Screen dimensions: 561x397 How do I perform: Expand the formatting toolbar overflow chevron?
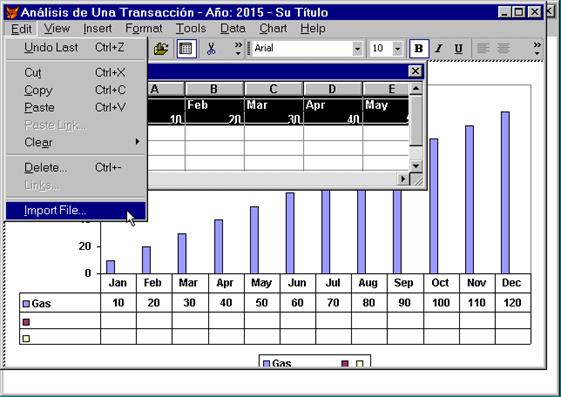point(537,49)
